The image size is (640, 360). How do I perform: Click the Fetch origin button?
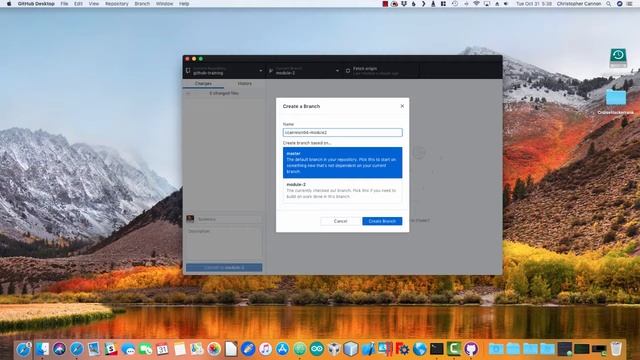[380, 71]
